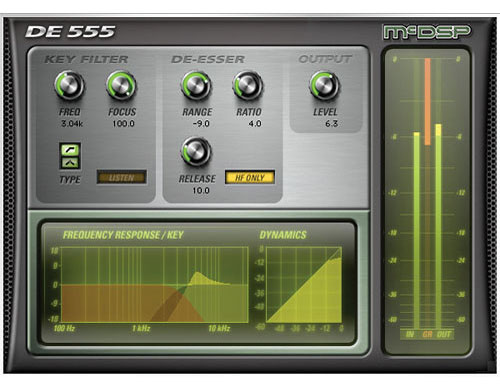Click the DYNAMICS label
This screenshot has height=385, width=500.
[x=283, y=235]
